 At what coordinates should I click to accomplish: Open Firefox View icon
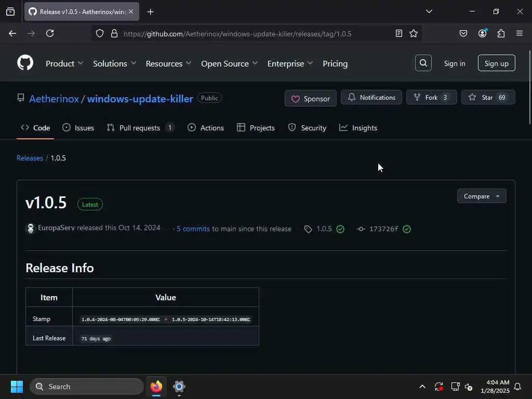coord(10,11)
